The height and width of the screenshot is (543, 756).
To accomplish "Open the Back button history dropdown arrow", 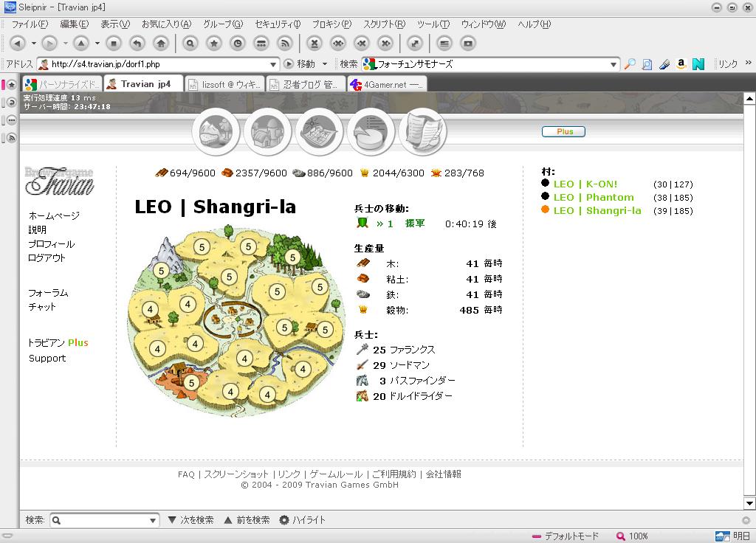I will click(x=34, y=44).
